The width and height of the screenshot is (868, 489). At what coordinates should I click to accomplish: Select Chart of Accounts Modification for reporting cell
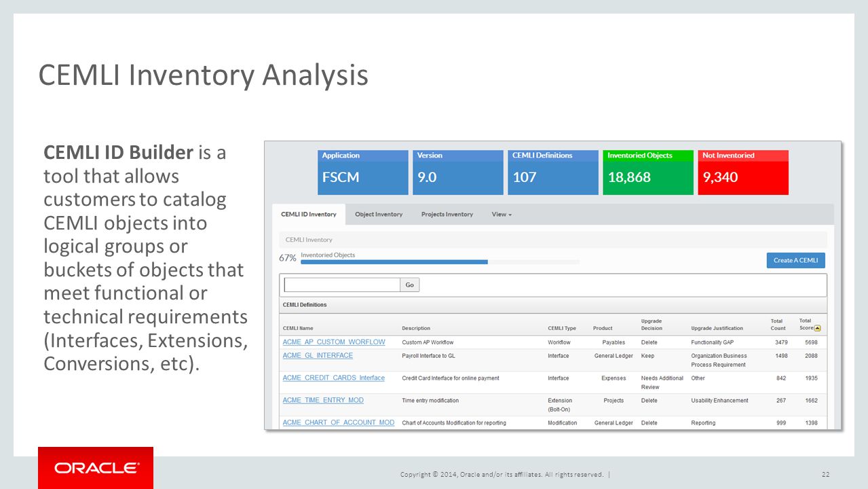[454, 423]
